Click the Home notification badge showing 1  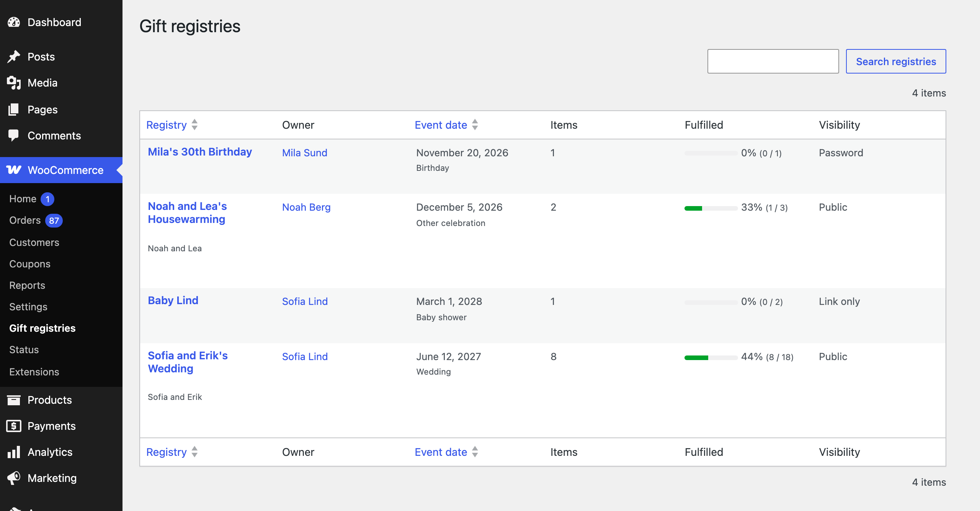pyautogui.click(x=47, y=199)
